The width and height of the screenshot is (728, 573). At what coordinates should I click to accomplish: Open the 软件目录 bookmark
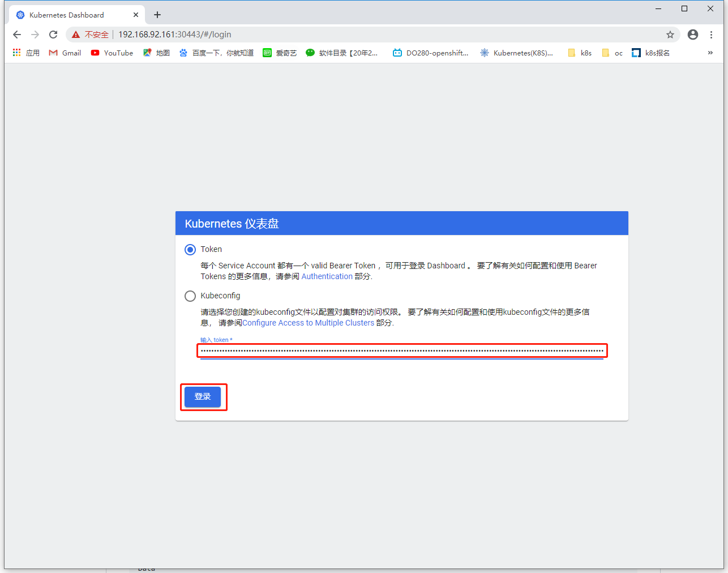point(342,53)
